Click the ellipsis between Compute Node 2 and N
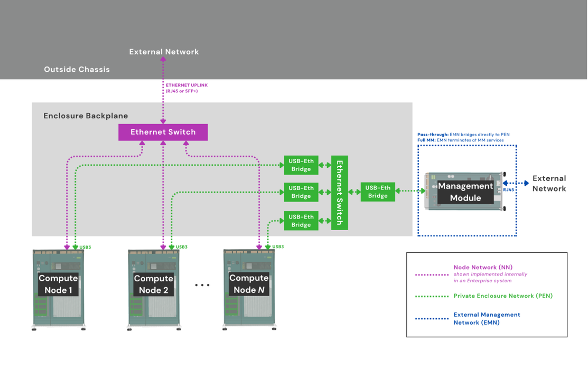Viewport: 588px width, 380px height. pyautogui.click(x=202, y=285)
